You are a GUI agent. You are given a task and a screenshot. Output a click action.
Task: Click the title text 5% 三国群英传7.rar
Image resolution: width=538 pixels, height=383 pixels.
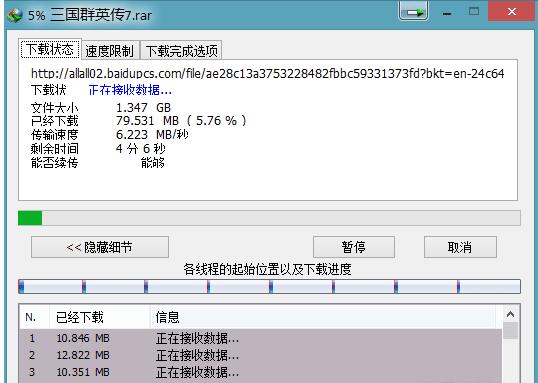90,15
